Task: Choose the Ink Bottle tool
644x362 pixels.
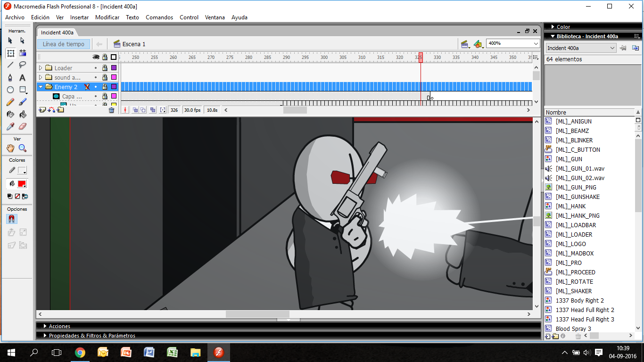Action: [10, 115]
